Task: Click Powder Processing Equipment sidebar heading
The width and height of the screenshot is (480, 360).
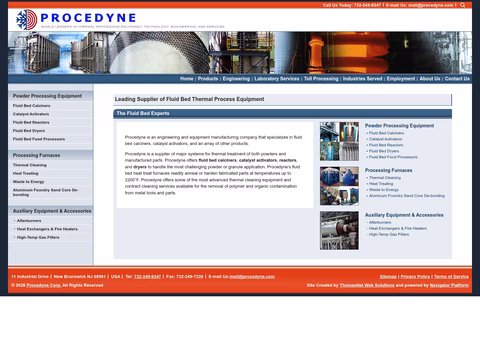Action: 47,96
